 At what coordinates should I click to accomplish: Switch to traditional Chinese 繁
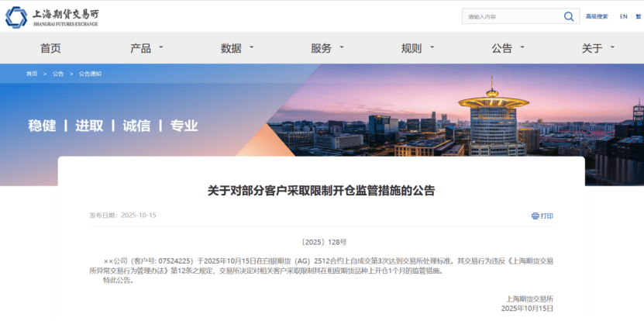(x=638, y=16)
